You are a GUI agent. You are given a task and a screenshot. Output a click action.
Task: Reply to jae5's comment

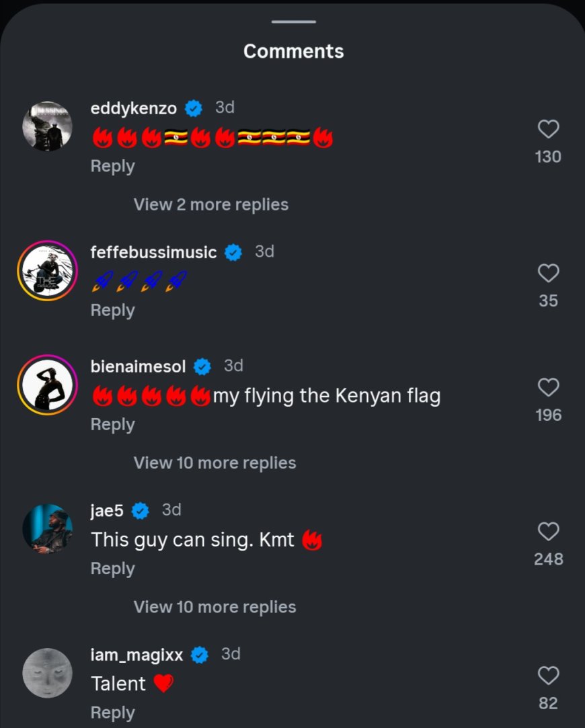tap(112, 569)
